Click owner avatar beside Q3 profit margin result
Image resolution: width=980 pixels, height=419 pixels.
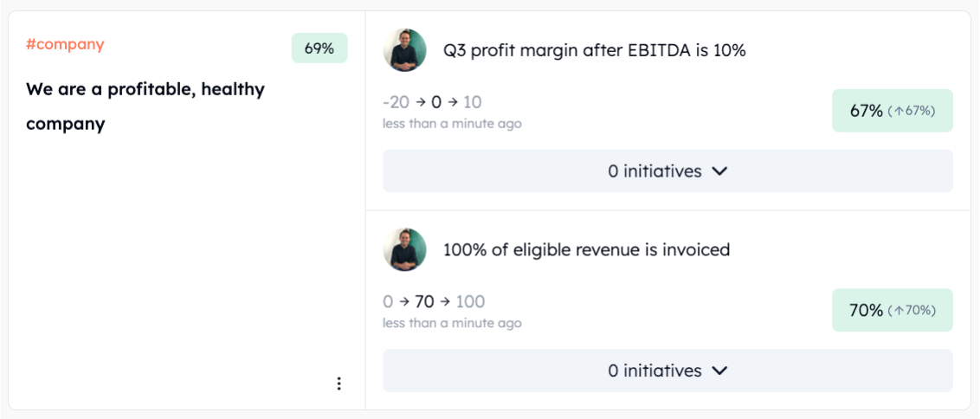[x=405, y=50]
